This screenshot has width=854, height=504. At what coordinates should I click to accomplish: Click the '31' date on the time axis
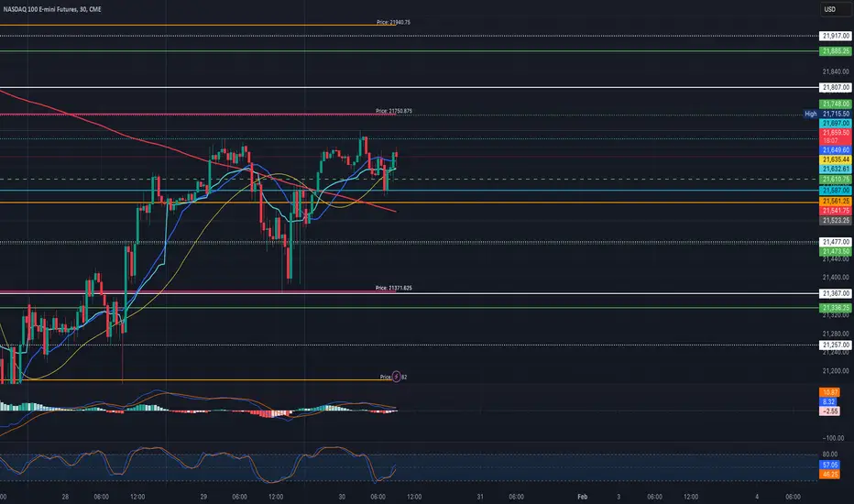[x=480, y=497]
